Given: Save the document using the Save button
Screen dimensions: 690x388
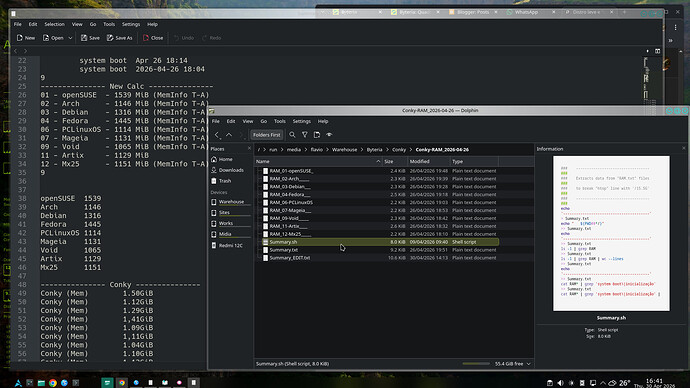Looking at the screenshot, I should point(90,38).
